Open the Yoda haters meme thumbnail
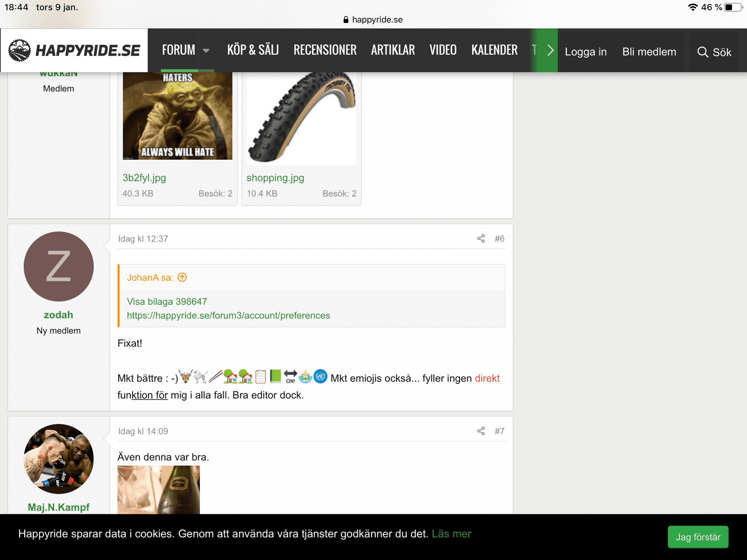The image size is (747, 560). click(177, 116)
